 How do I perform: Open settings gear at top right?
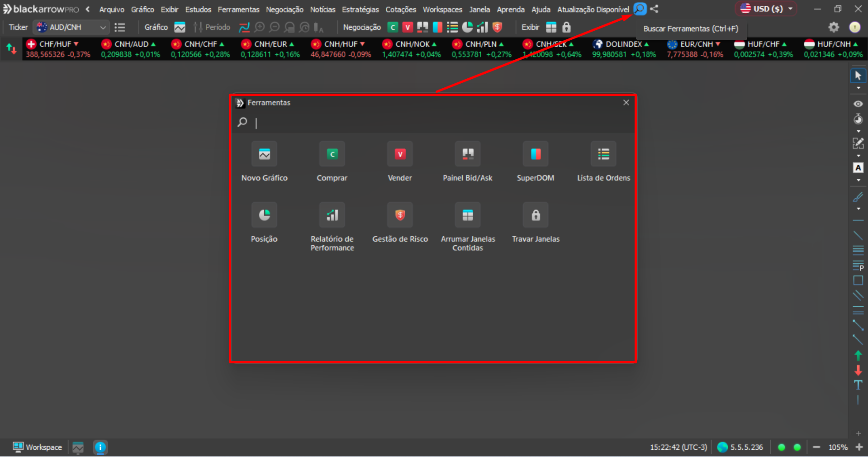coord(834,27)
